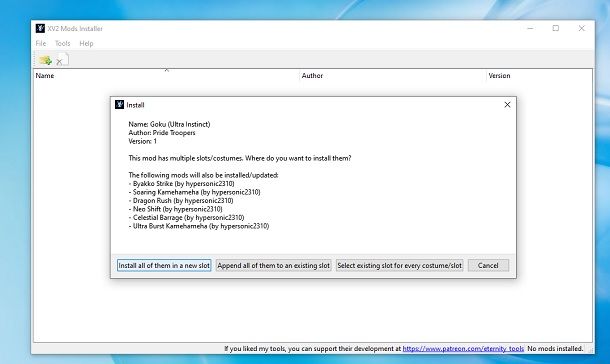Open the Help menu

pyautogui.click(x=86, y=44)
